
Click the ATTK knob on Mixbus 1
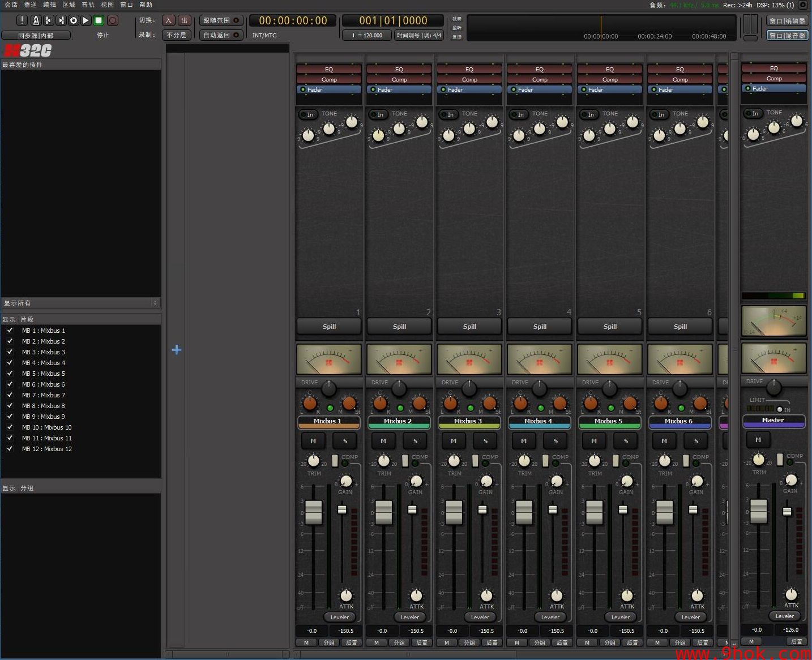[346, 595]
